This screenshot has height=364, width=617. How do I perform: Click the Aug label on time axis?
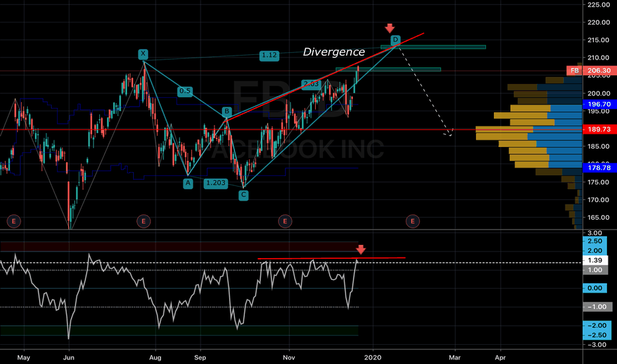pyautogui.click(x=156, y=357)
